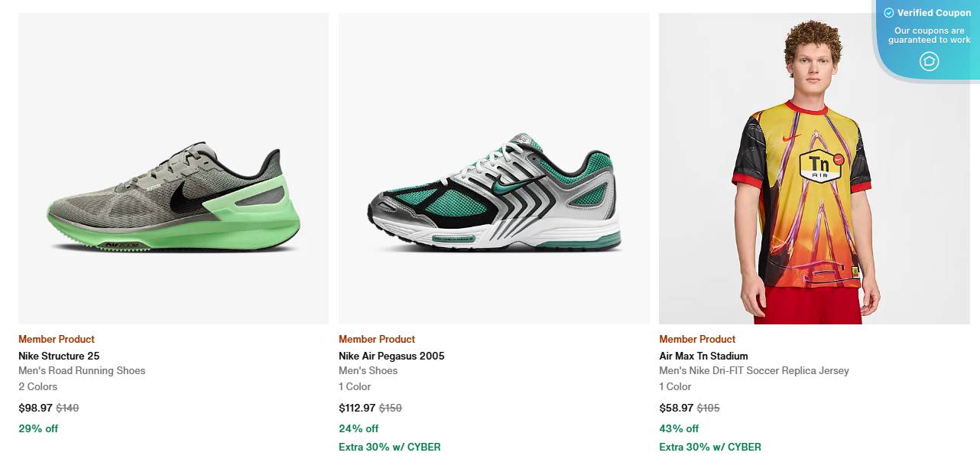
Task: Click Extra 30% w/ CYBER under Air Pegasus
Action: (390, 447)
